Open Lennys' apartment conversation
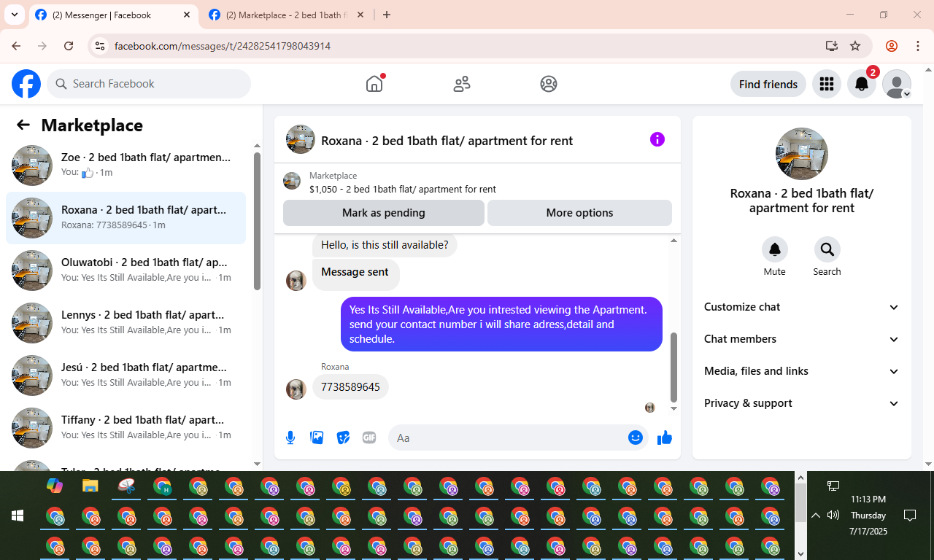Image resolution: width=934 pixels, height=560 pixels. click(126, 323)
